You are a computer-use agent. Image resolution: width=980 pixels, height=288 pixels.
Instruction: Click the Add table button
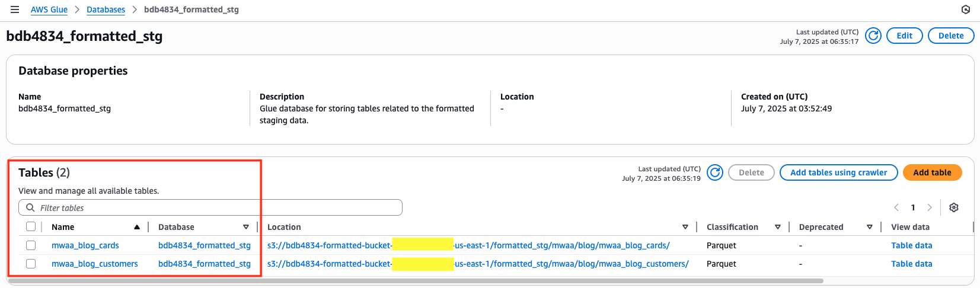[x=932, y=172]
